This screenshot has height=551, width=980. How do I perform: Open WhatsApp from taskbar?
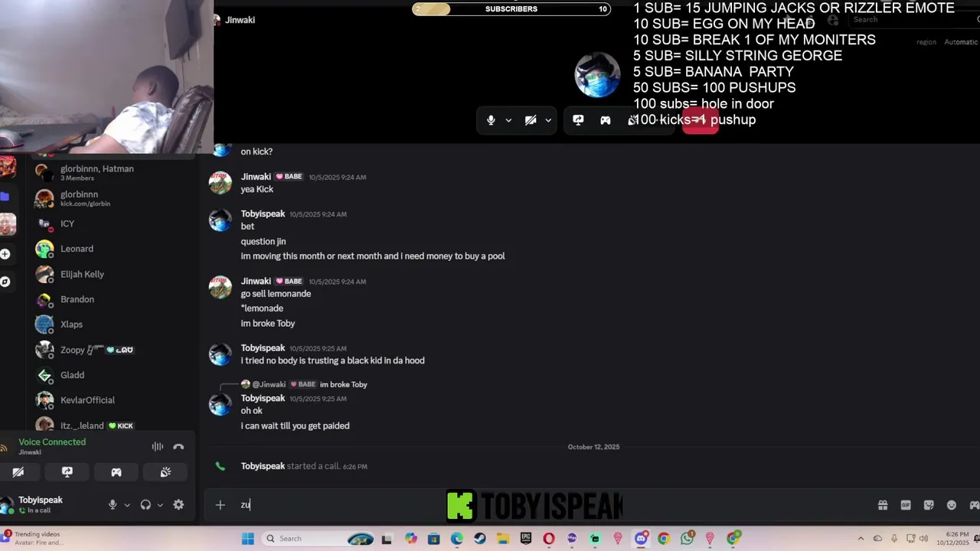coord(687,539)
